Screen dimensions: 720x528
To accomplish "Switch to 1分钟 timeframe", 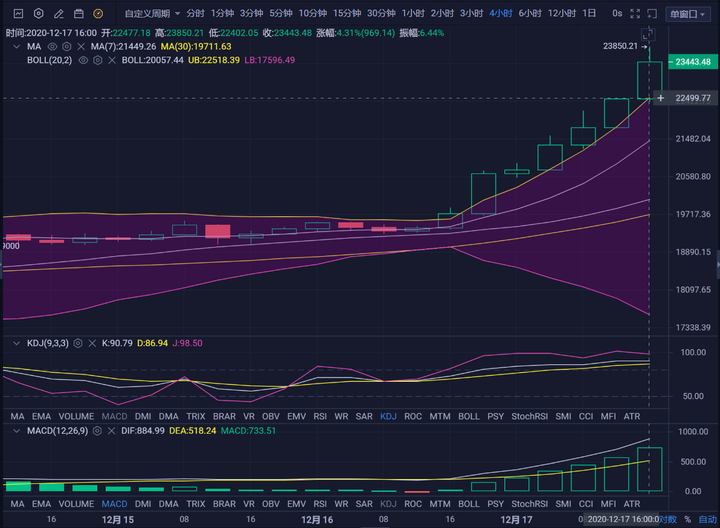I will pyautogui.click(x=222, y=14).
